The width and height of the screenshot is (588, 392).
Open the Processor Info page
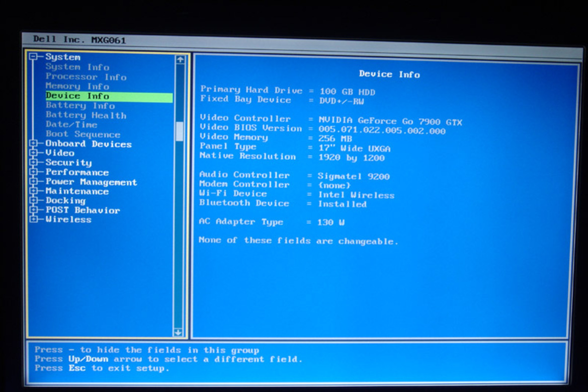86,76
